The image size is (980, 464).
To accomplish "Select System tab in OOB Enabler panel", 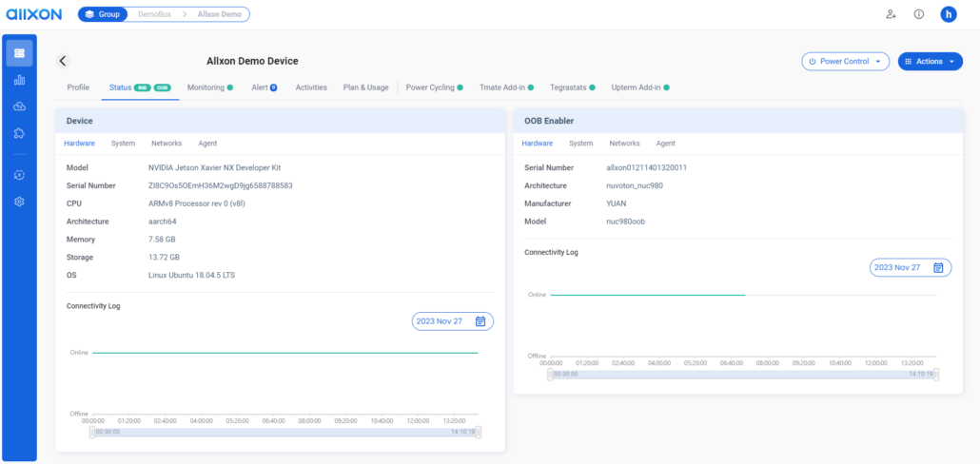I will [580, 144].
